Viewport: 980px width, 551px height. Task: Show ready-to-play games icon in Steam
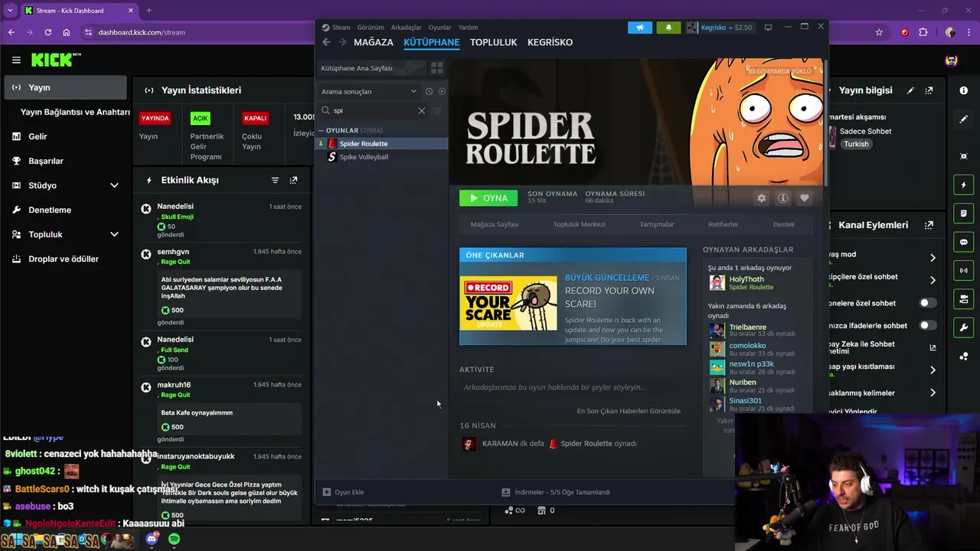click(442, 91)
